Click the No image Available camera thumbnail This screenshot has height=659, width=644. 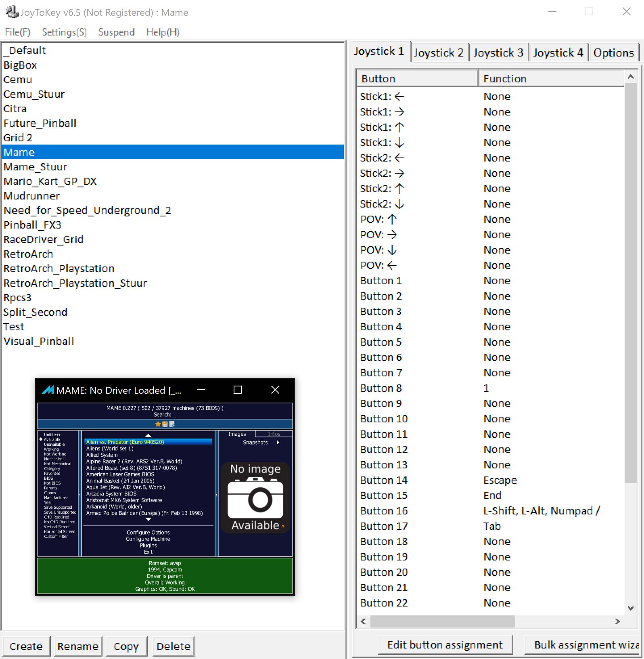(x=255, y=497)
